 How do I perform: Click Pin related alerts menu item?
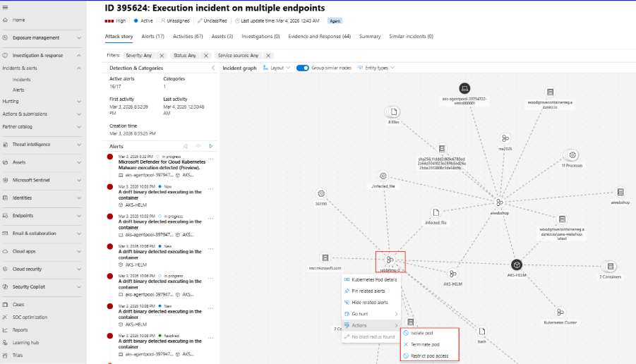(x=371, y=291)
